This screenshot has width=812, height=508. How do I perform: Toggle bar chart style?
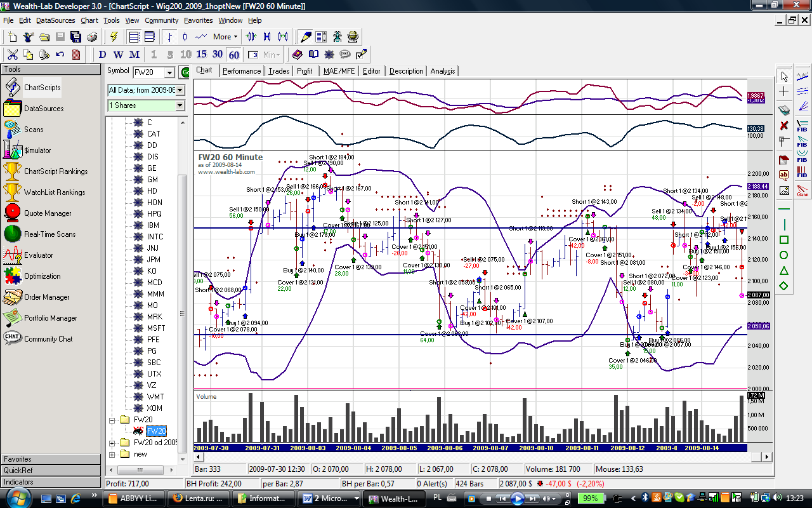[x=170, y=37]
